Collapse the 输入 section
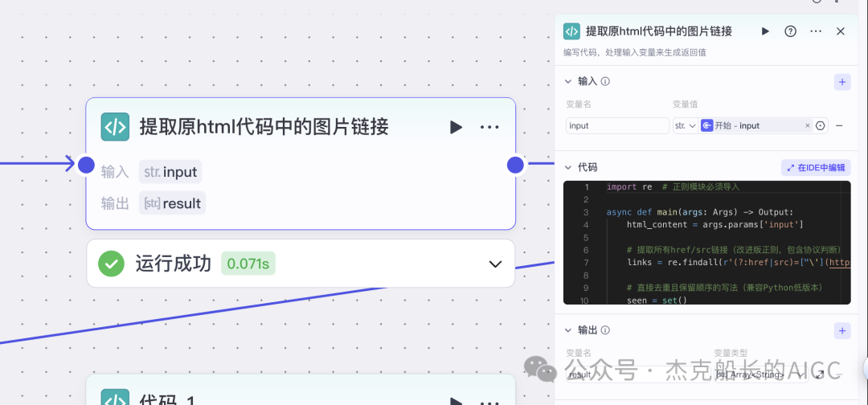This screenshot has width=868, height=405. tap(568, 81)
